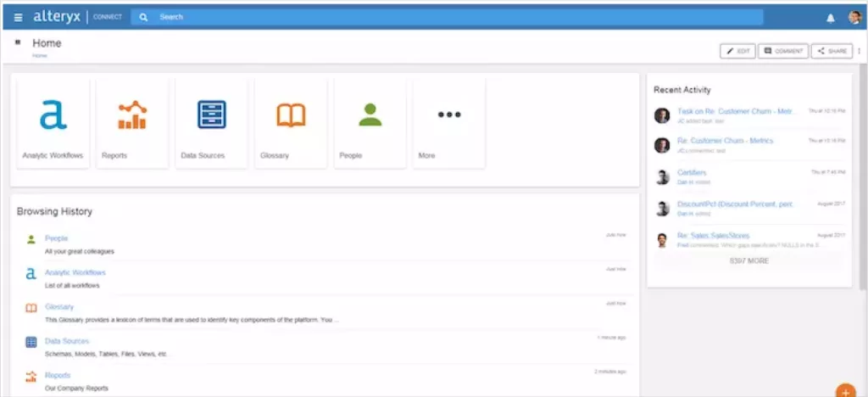Open the Reports tile

(x=132, y=123)
